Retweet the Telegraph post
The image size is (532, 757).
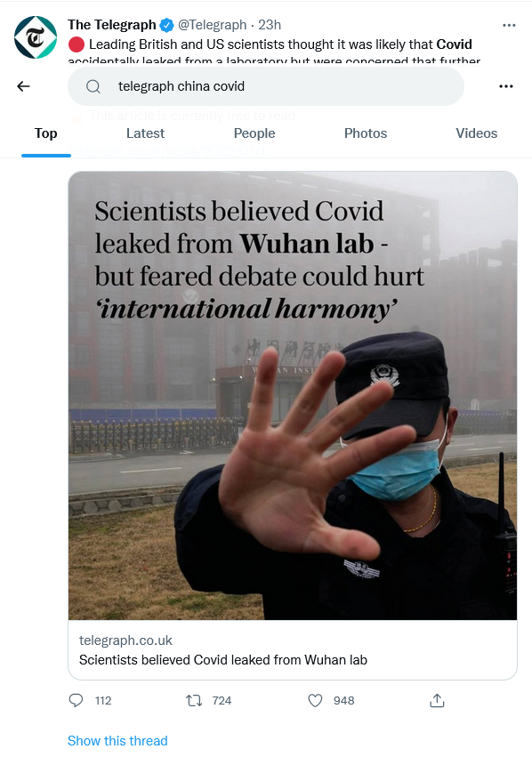194,700
